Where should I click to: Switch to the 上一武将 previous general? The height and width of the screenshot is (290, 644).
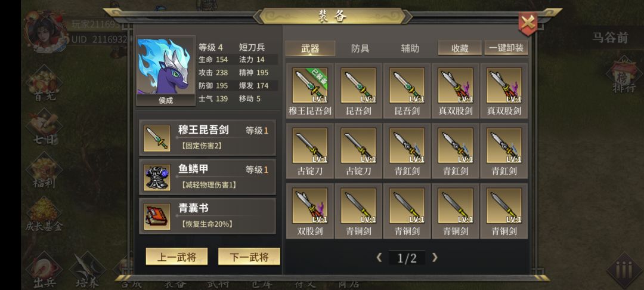[177, 257]
